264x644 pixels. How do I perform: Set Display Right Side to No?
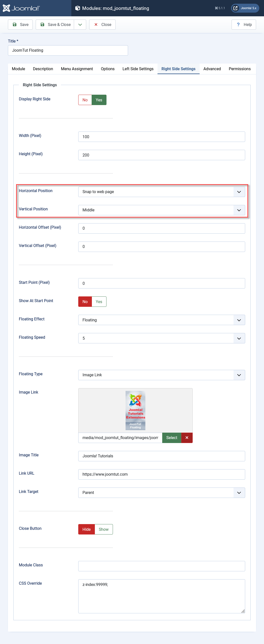point(85,100)
